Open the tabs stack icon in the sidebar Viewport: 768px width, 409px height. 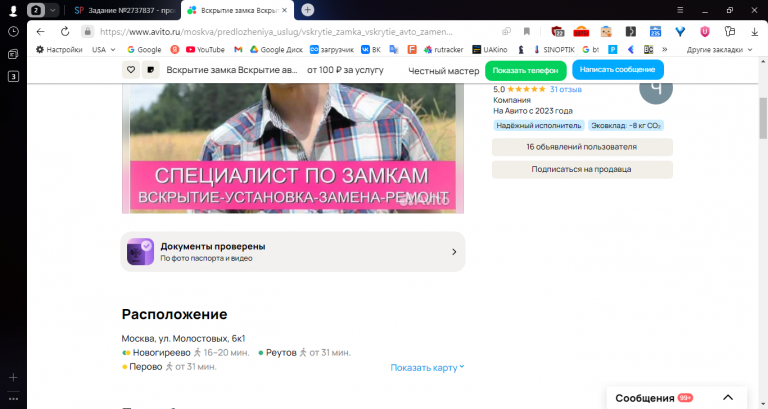13,54
